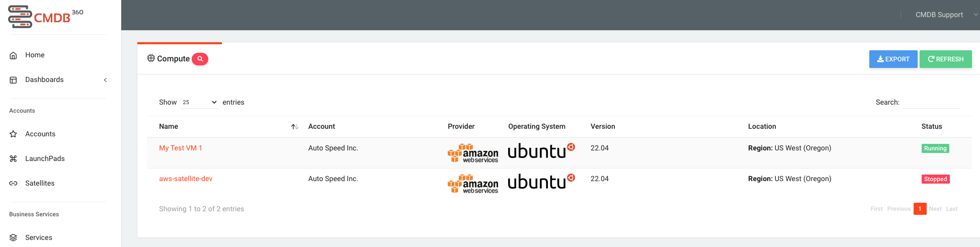Open LaunchPads menu item
Image resolution: width=980 pixels, height=247 pixels.
point(45,158)
